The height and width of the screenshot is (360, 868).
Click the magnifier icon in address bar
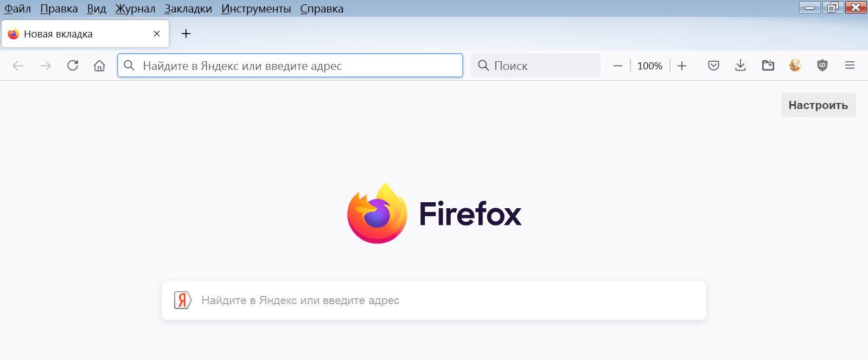click(129, 66)
